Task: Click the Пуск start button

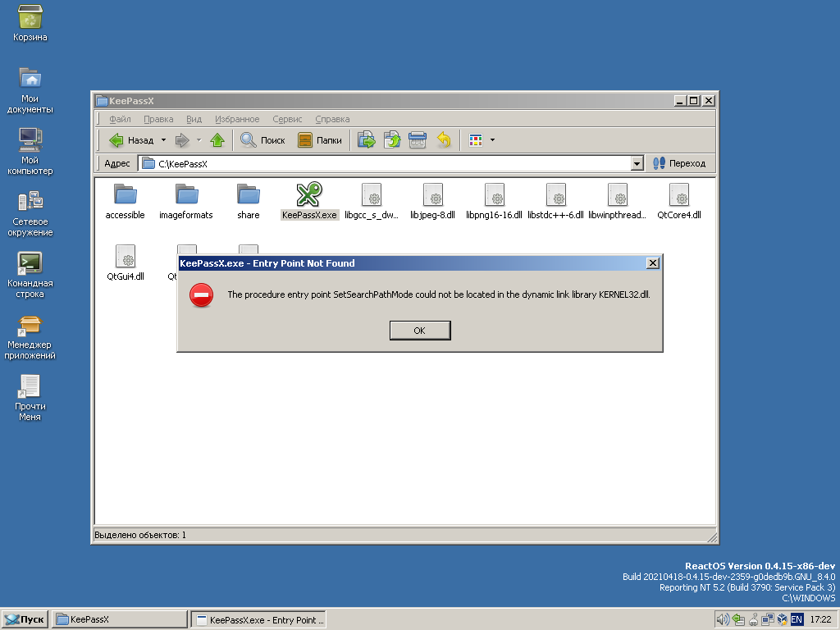Action: pyautogui.click(x=25, y=619)
